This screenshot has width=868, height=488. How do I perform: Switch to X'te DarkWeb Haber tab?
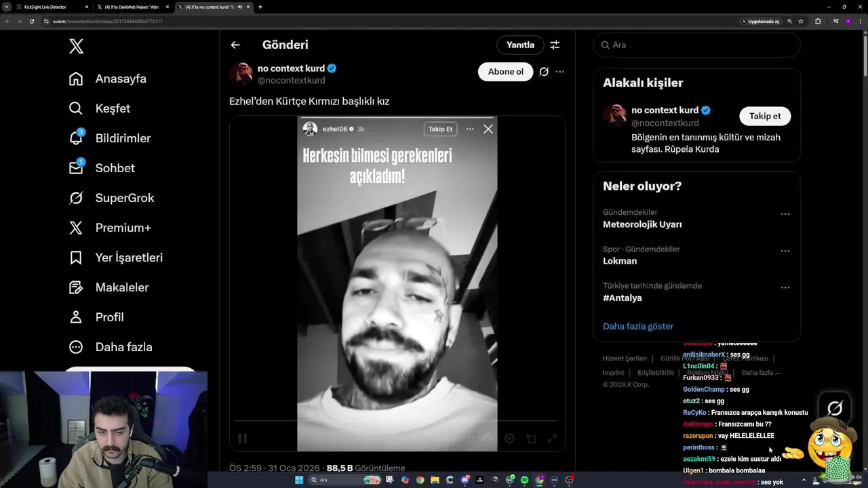(132, 7)
